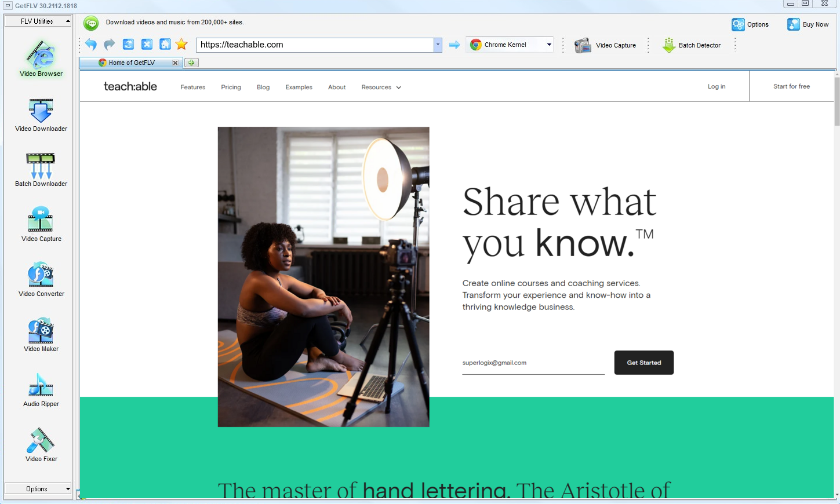Add page to favorites star
The height and width of the screenshot is (504, 840).
pos(181,45)
